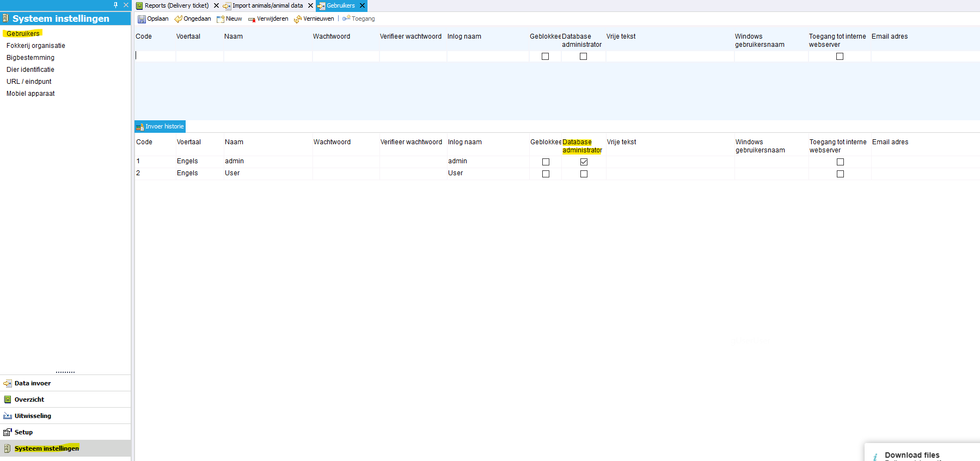The image size is (980, 461).
Task: Open Setup navigation section
Action: [65, 432]
